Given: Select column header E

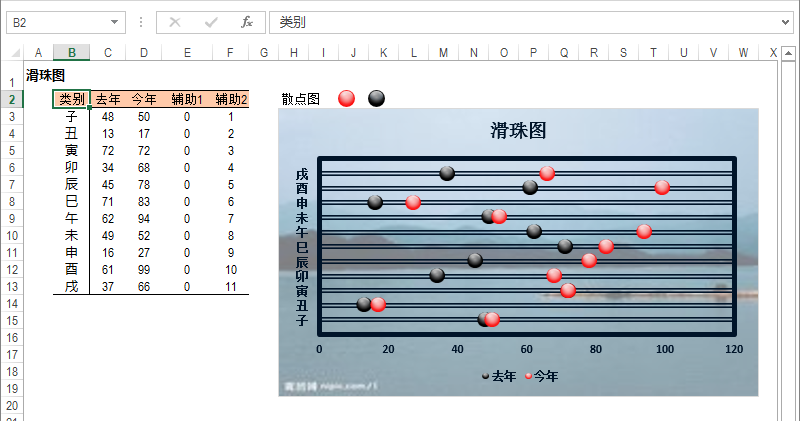Looking at the screenshot, I should click(187, 53).
